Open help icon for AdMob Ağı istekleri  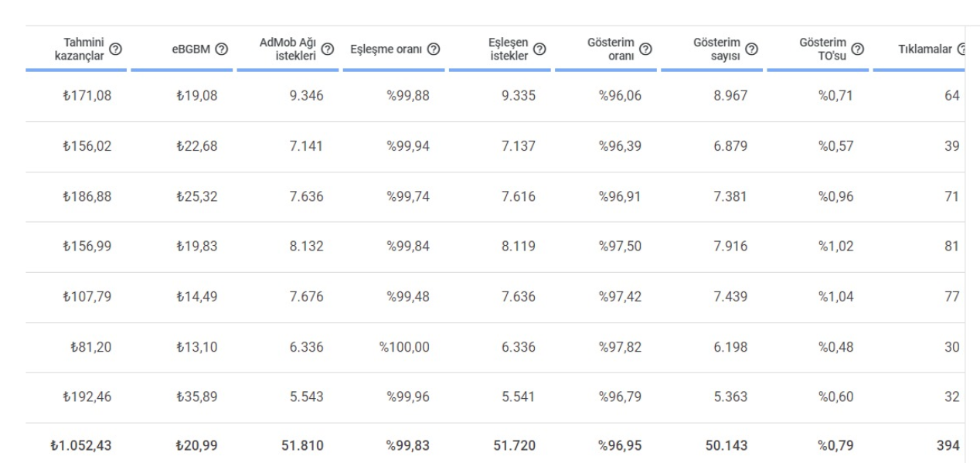[328, 49]
